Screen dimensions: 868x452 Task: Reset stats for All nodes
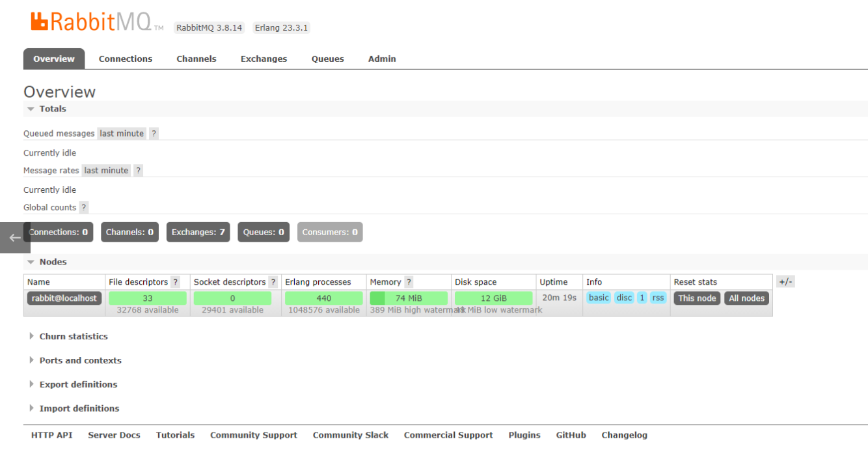pyautogui.click(x=746, y=298)
